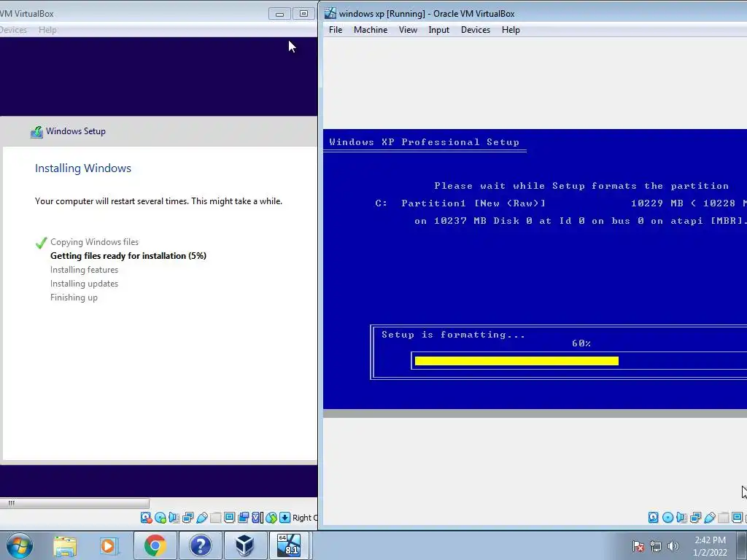The image size is (747, 560).
Task: Click optical disk icon in windows xp VM status bar
Action: pos(668,518)
